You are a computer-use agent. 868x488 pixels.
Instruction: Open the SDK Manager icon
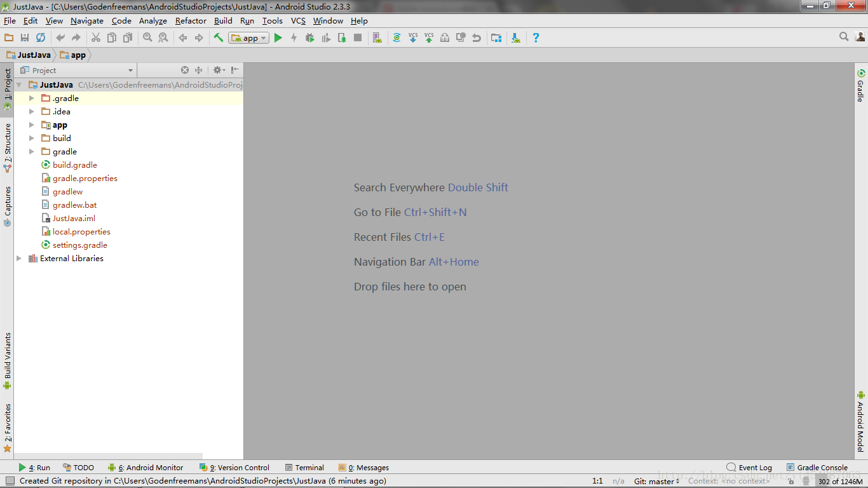(516, 38)
